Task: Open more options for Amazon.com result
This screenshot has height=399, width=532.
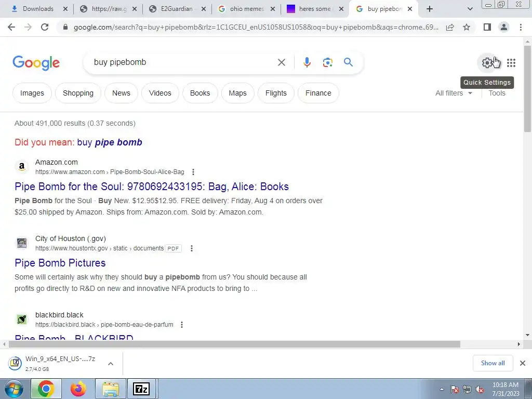Action: click(x=193, y=172)
